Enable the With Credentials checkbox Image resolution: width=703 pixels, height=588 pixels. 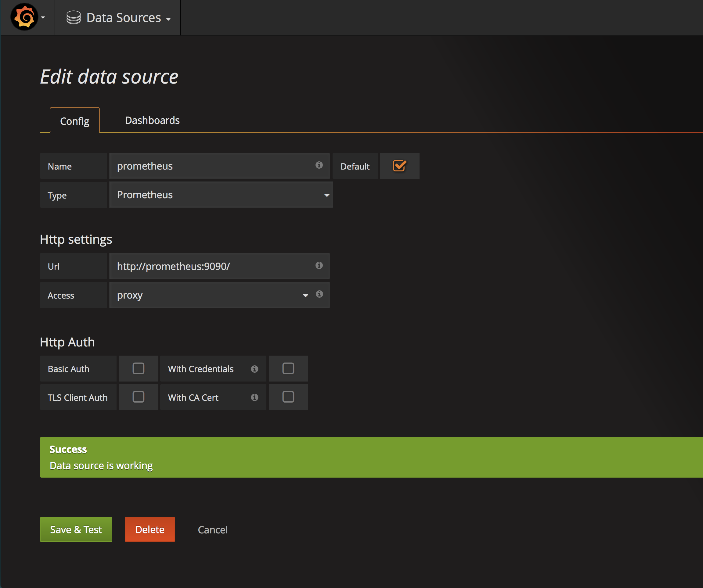[x=288, y=368]
